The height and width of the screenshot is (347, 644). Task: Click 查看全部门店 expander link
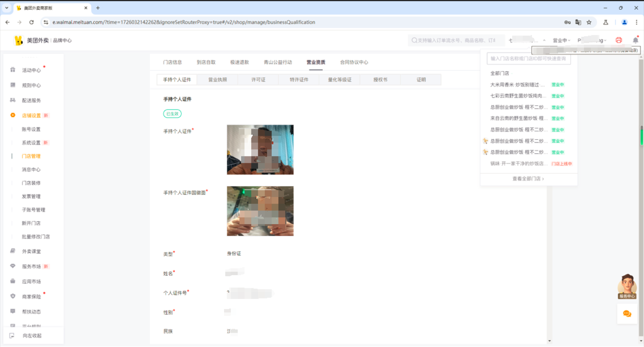(x=528, y=179)
